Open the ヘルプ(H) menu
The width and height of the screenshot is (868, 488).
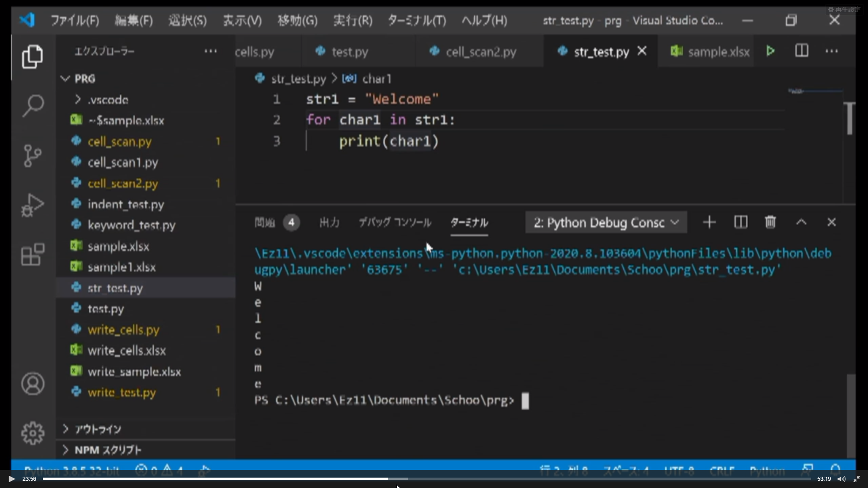pyautogui.click(x=484, y=20)
